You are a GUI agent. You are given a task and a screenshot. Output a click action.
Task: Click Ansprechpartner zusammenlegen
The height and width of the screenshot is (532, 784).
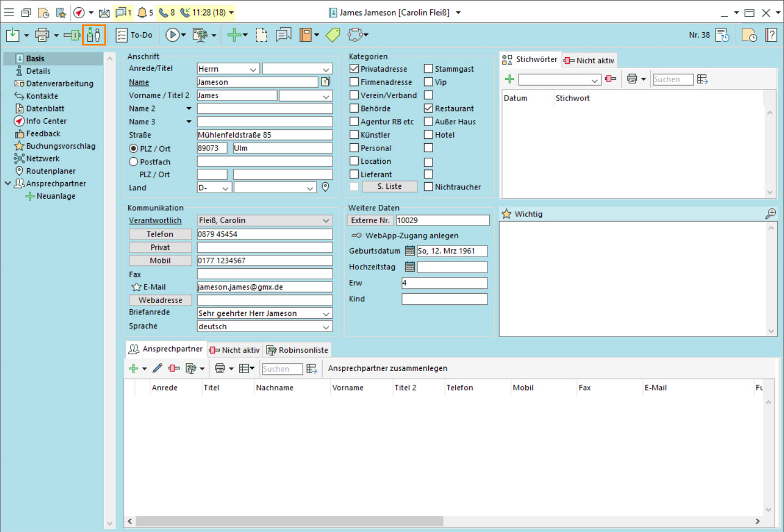(x=388, y=368)
